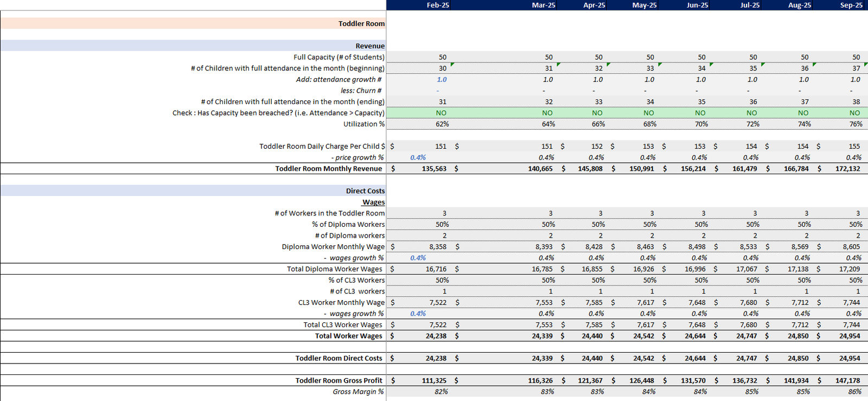
Task: Click Mar-25 Total Worker Wages 24,339
Action: (x=542, y=336)
